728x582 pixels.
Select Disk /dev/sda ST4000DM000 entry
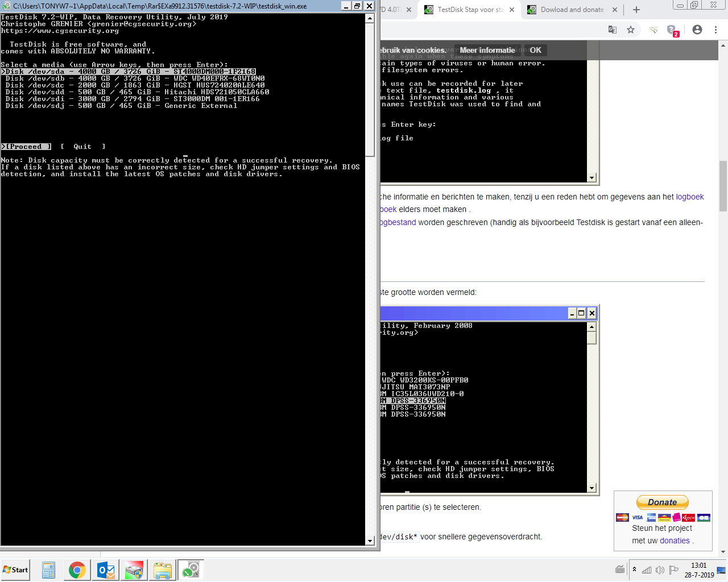click(129, 72)
